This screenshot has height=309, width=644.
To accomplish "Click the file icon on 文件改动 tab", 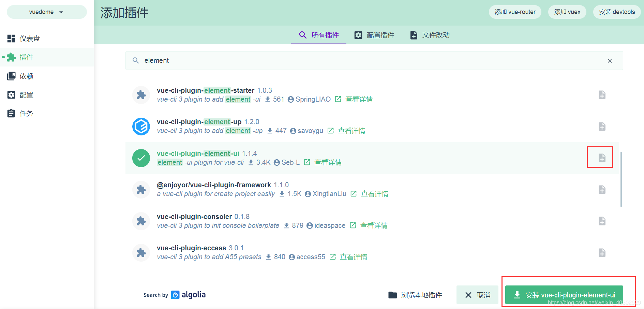I will pyautogui.click(x=414, y=35).
